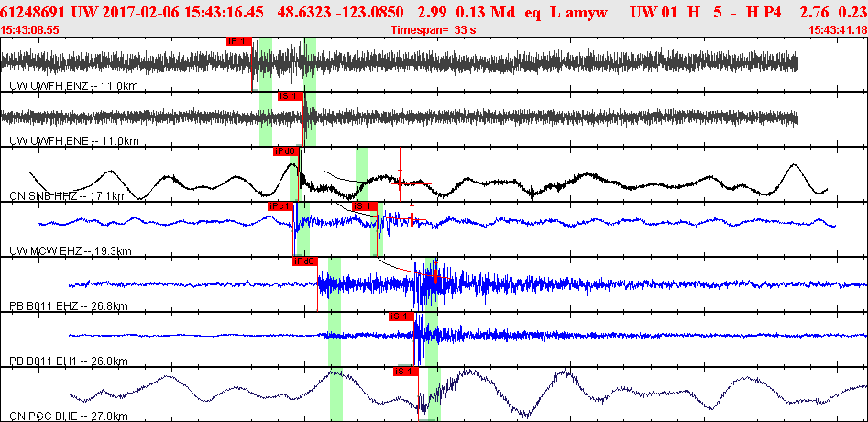
Task: Click the CN PGC BHE -- 27.0km channel label
Action: (x=69, y=416)
